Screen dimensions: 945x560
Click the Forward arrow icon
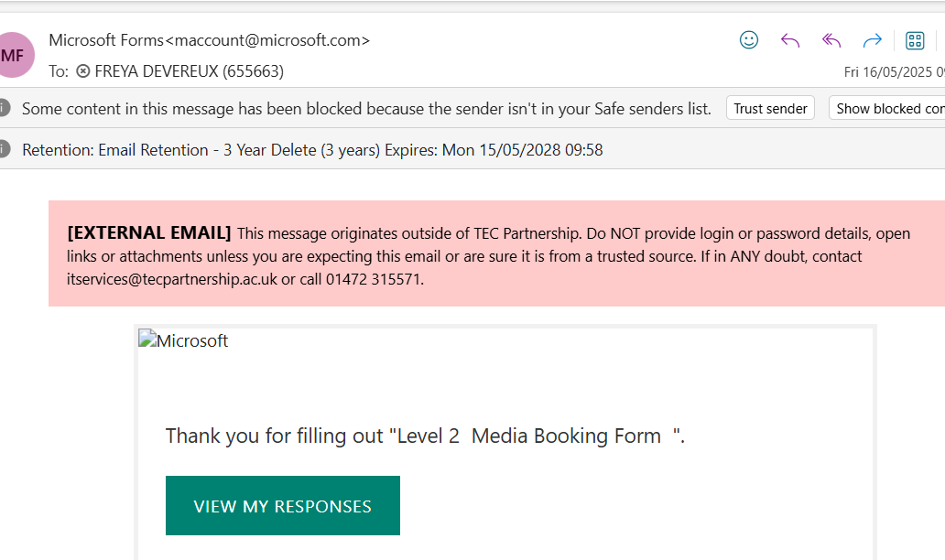872,40
